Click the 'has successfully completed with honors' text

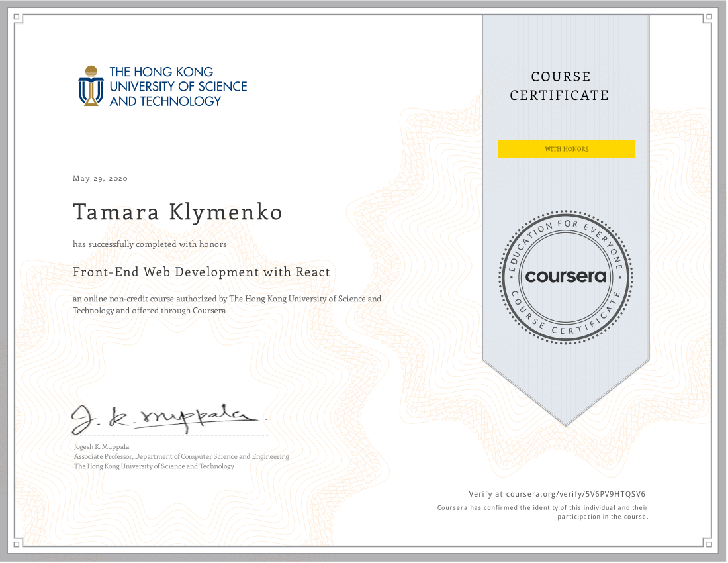(150, 244)
